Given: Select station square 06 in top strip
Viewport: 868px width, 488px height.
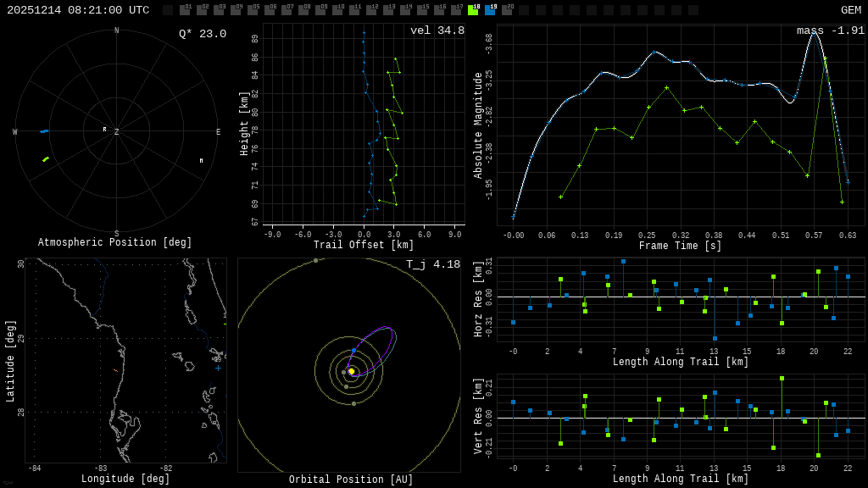Looking at the screenshot, I should [270, 10].
